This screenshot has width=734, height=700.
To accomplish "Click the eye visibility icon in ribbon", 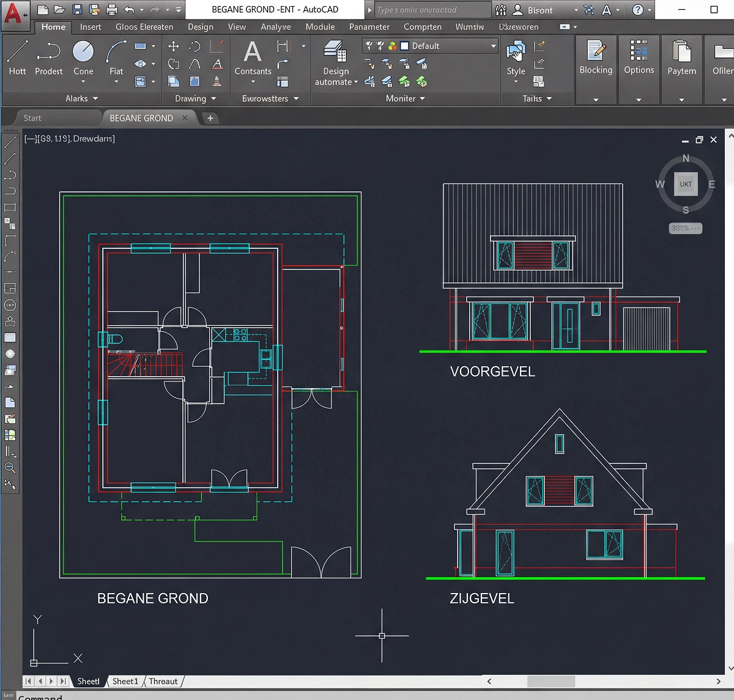I will click(x=140, y=64).
